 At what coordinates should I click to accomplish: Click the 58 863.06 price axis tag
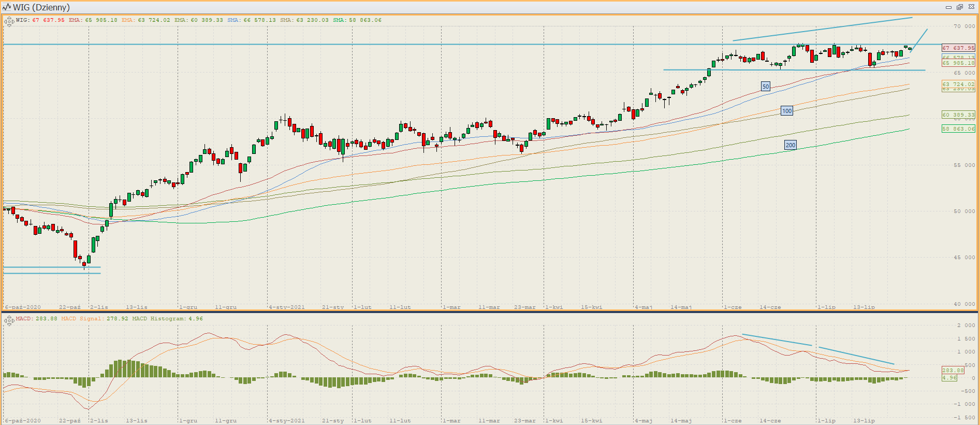(958, 129)
